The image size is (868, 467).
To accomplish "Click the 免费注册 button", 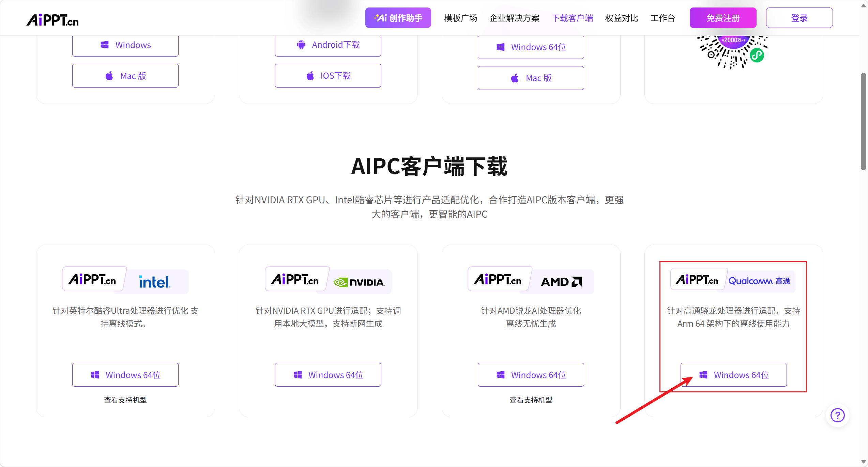I will [723, 18].
